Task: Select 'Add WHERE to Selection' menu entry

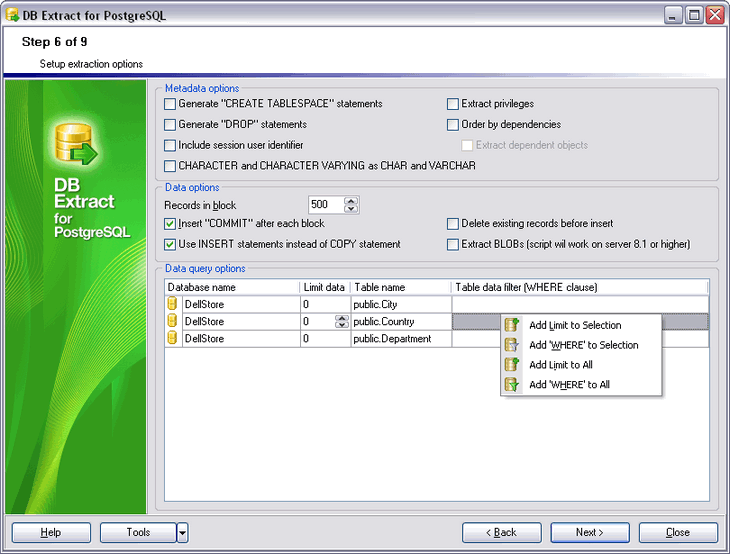Action: coord(583,345)
